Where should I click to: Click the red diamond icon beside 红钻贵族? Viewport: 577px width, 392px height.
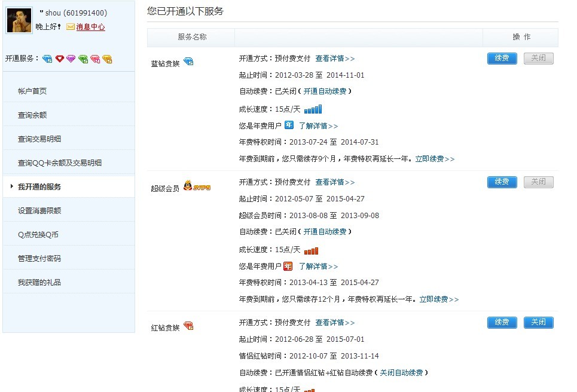(188, 326)
